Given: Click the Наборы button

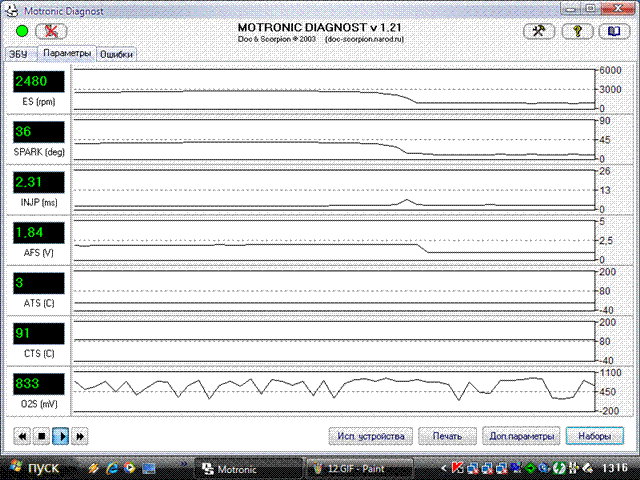Looking at the screenshot, I should point(595,436).
